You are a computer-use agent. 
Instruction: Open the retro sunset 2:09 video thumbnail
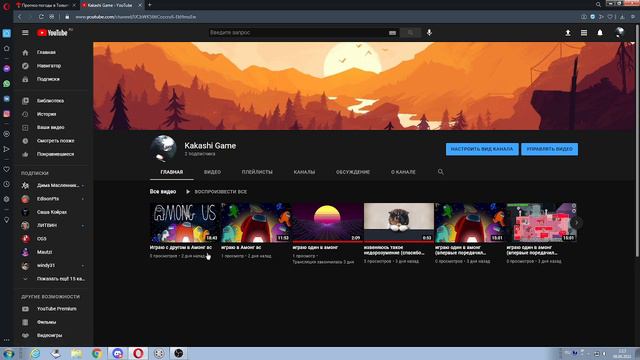click(327, 222)
